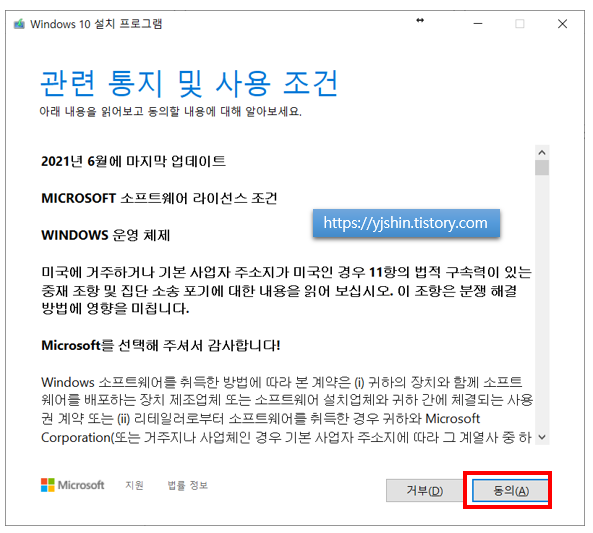Click the paragraph starting 'Windows 소프트웨어를 취득한'
Screen dimensions: 593x533
point(287,410)
